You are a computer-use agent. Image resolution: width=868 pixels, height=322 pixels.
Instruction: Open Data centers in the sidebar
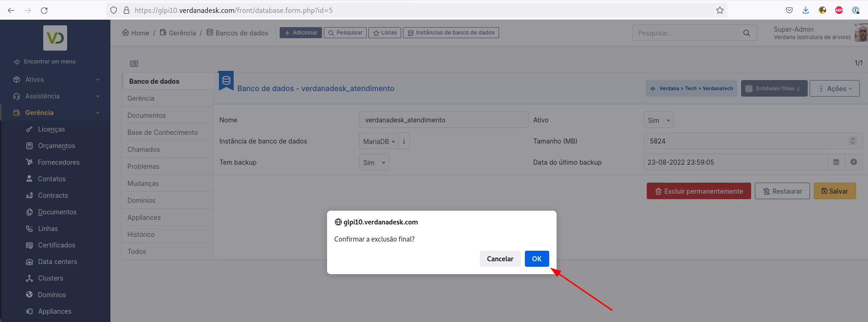(x=57, y=262)
